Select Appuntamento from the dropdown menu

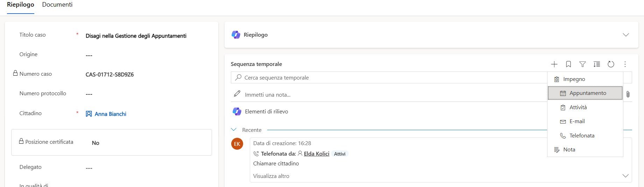(x=587, y=93)
